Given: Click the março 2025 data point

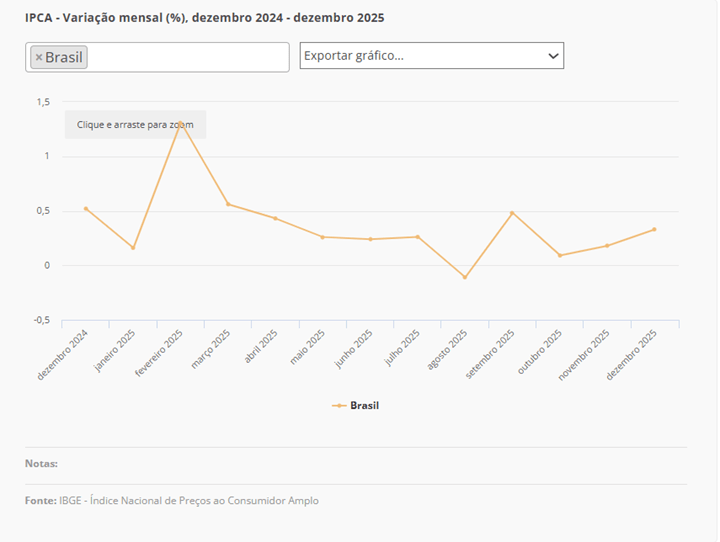Looking at the screenshot, I should tap(228, 204).
